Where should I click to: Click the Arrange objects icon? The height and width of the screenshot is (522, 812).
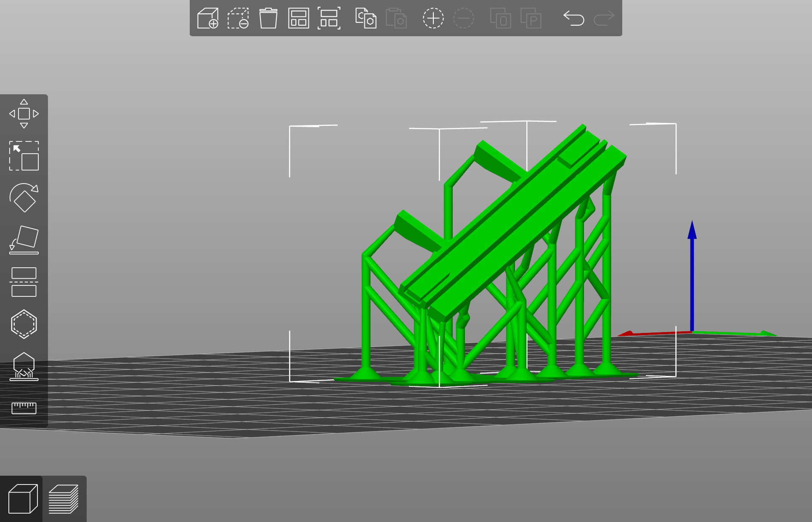(x=298, y=19)
